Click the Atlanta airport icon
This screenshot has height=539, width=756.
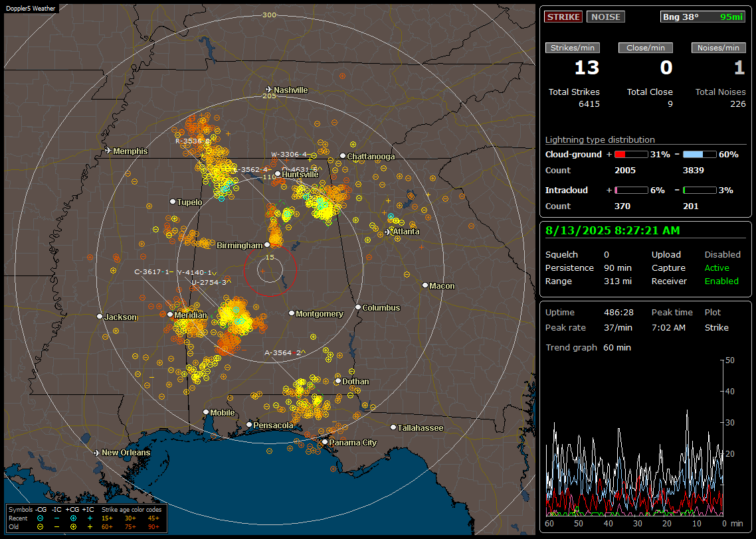click(388, 232)
